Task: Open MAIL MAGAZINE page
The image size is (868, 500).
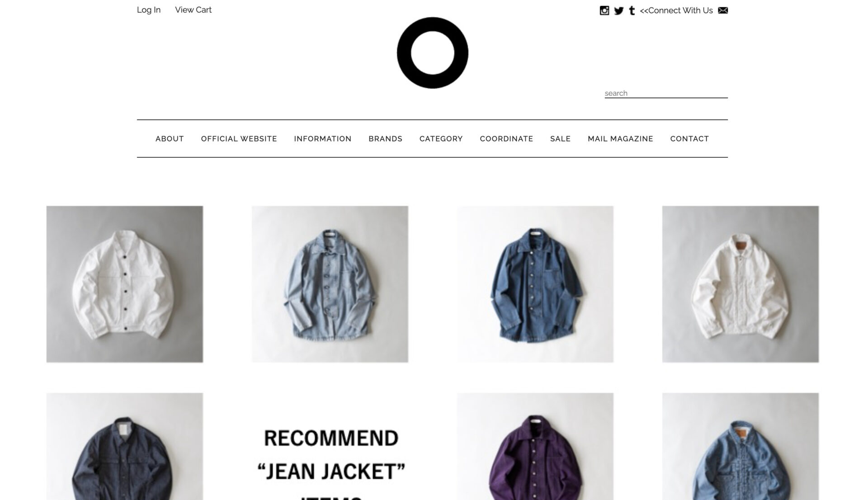Action: [620, 139]
